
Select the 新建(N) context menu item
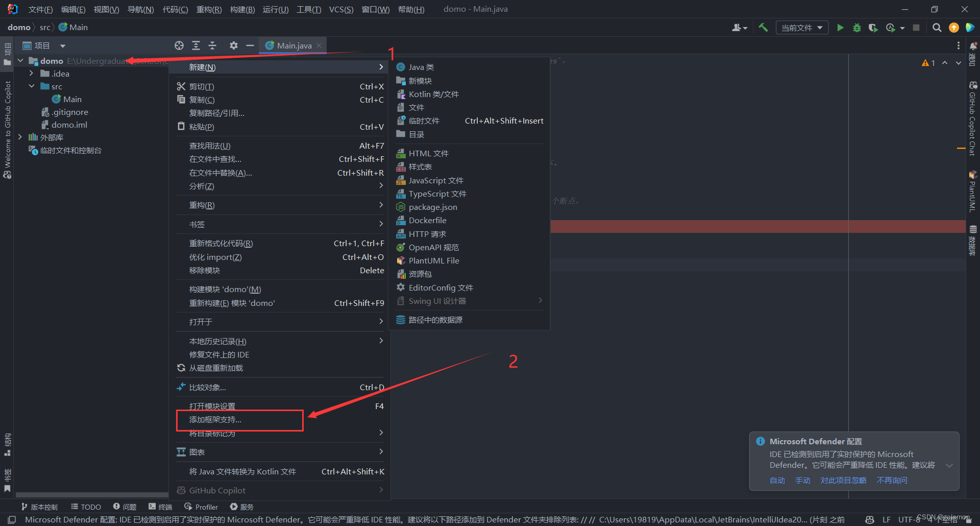pyautogui.click(x=280, y=67)
